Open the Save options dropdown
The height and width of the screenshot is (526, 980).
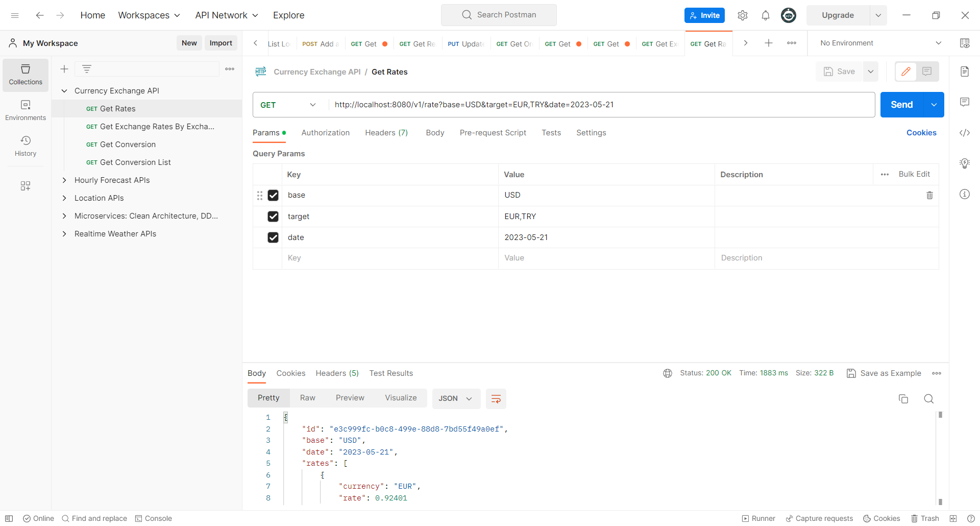(x=871, y=71)
